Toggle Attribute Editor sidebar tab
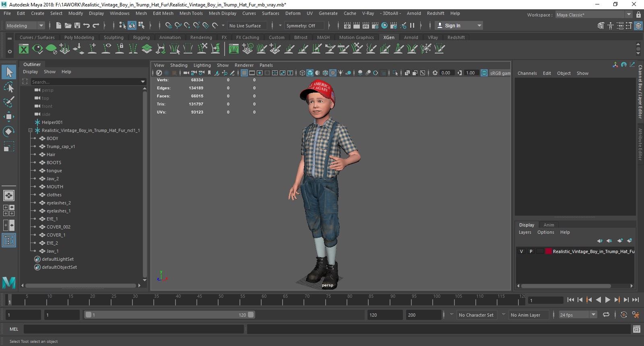Image resolution: width=644 pixels, height=346 pixels. pyautogui.click(x=640, y=144)
